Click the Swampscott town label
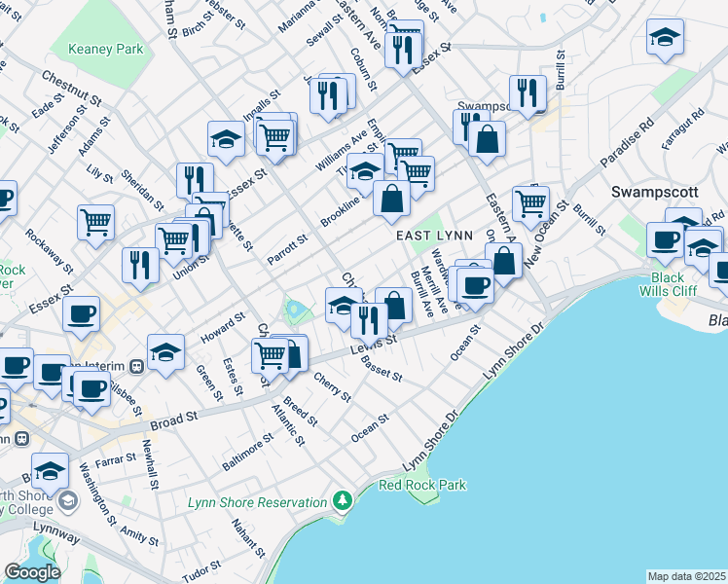The width and height of the screenshot is (728, 584). click(x=655, y=192)
